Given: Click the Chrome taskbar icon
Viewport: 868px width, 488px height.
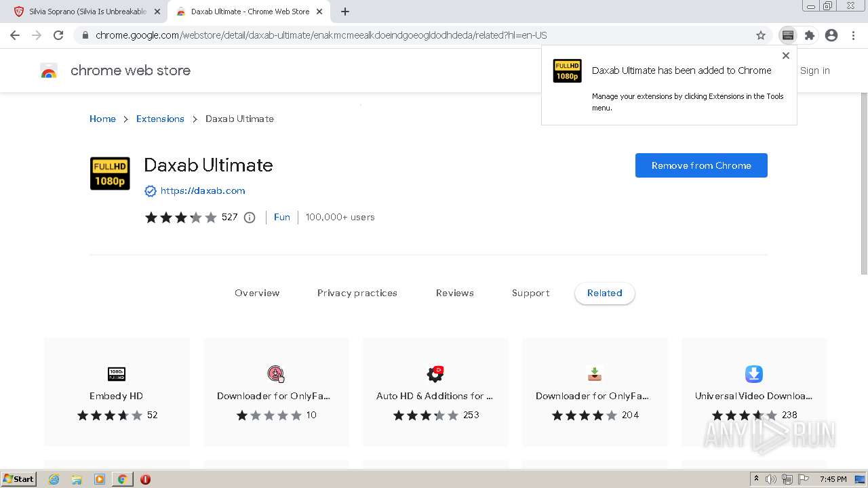Looking at the screenshot, I should point(122,479).
